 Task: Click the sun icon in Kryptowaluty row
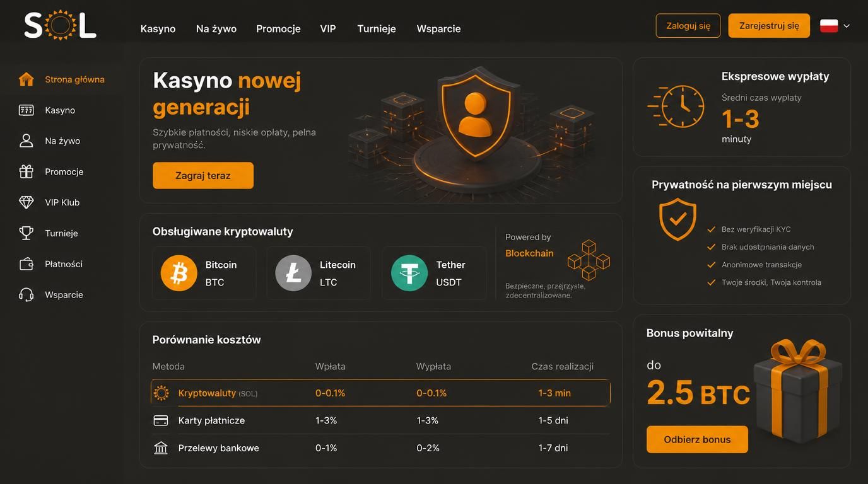pos(161,393)
